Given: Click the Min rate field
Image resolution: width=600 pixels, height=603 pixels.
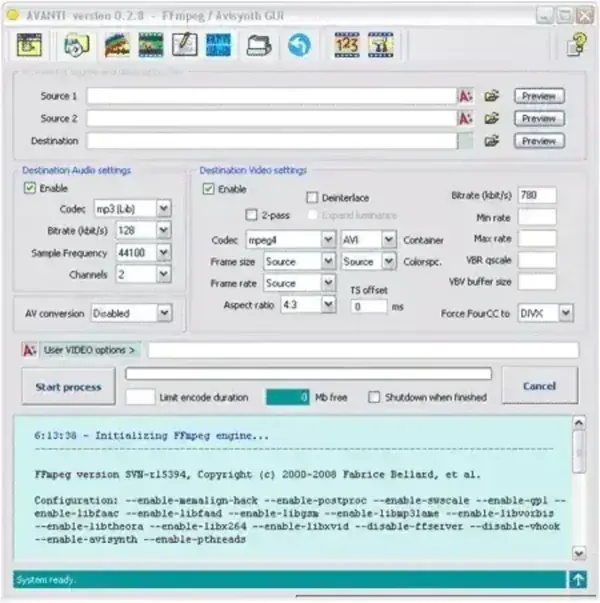Looking at the screenshot, I should pyautogui.click(x=537, y=217).
